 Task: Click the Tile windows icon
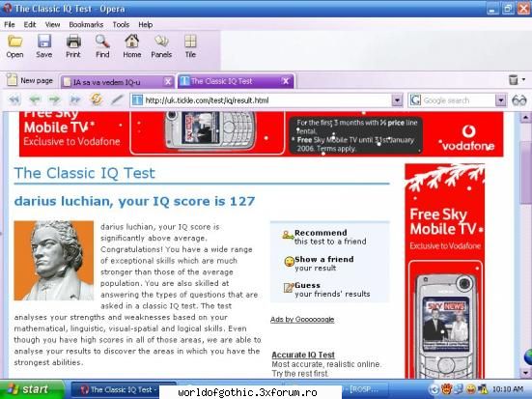coord(190,42)
